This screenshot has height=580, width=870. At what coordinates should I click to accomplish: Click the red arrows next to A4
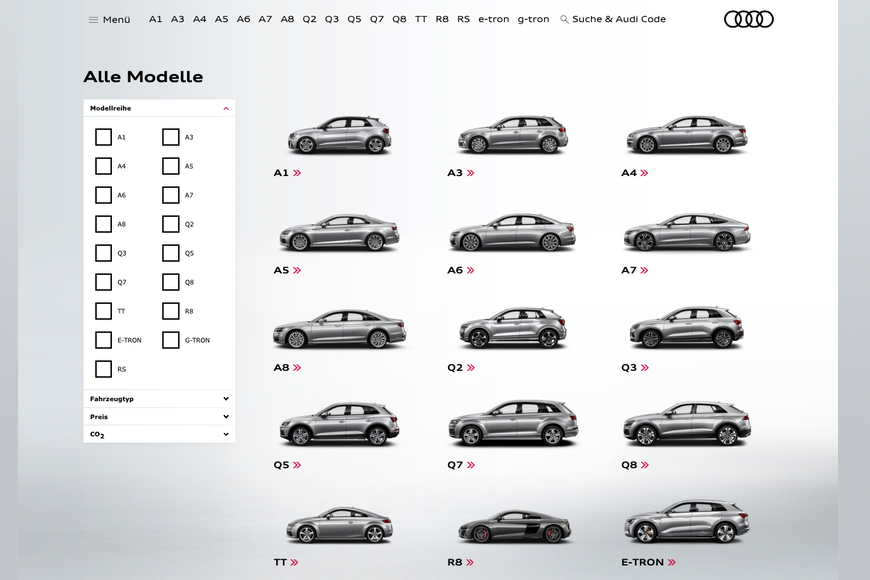click(644, 173)
